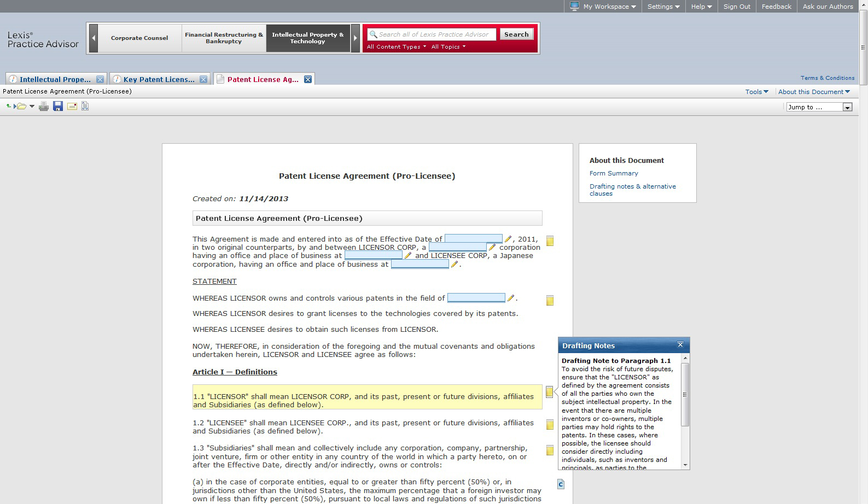The width and height of the screenshot is (868, 504).
Task: Click the LICENSOR CORP state-of-incorporation blank field
Action: coord(458,247)
